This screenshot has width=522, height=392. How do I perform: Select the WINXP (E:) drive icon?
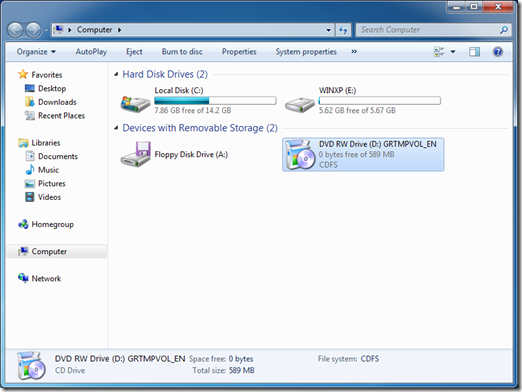pos(300,105)
